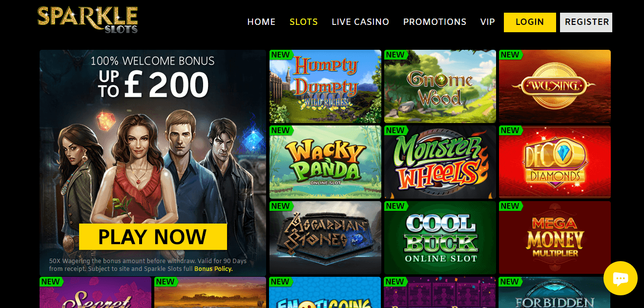This screenshot has height=308, width=644.
Task: Visit the VIP menu link
Action: click(488, 22)
